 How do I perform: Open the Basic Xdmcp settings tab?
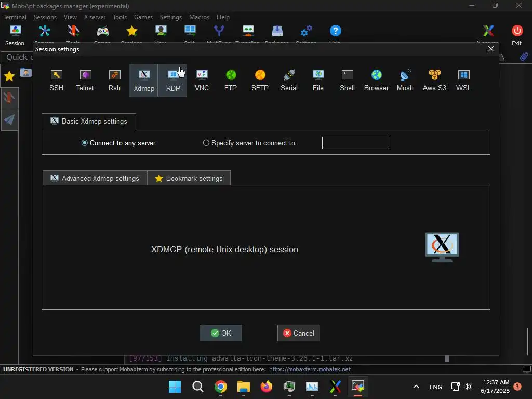[88, 121]
